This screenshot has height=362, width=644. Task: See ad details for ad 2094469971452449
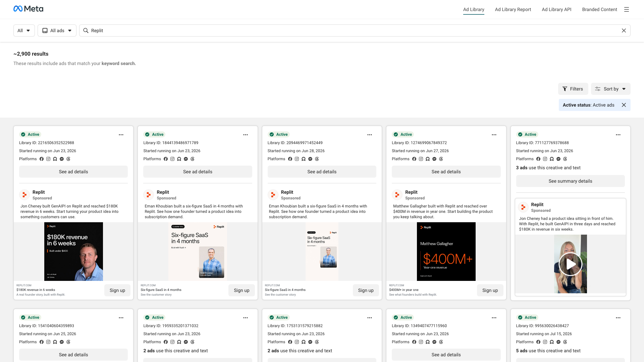(x=322, y=172)
